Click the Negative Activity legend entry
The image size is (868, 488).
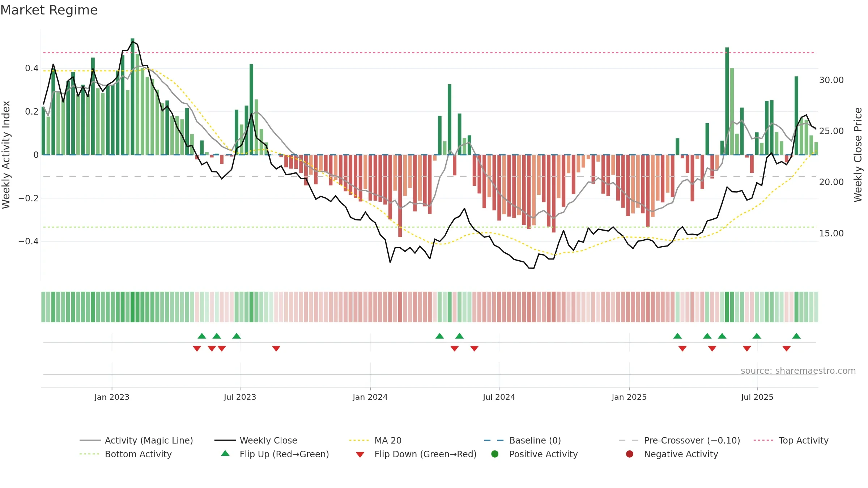[x=672, y=454]
